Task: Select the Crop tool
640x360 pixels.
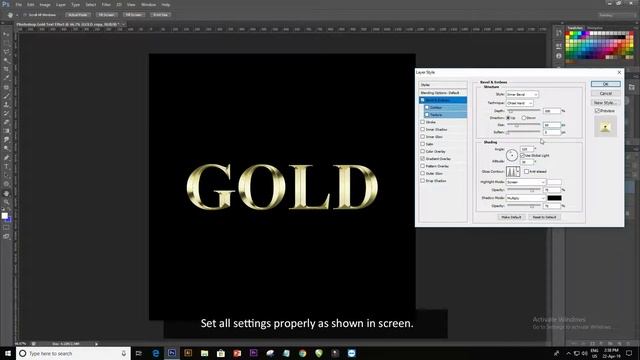Action: [6, 69]
